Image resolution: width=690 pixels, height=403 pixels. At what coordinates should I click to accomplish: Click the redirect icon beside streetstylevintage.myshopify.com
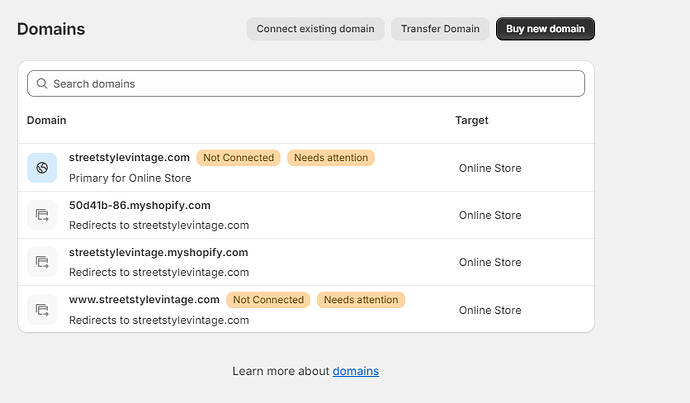(x=42, y=262)
